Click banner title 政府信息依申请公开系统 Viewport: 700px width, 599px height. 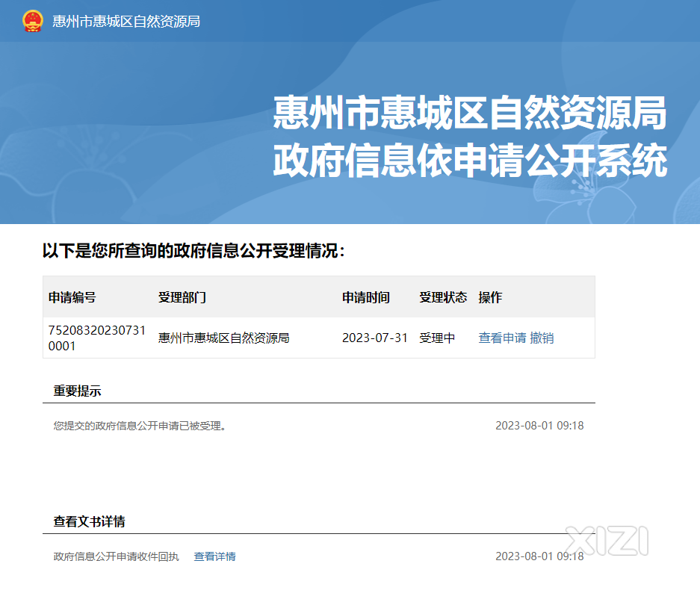point(470,161)
